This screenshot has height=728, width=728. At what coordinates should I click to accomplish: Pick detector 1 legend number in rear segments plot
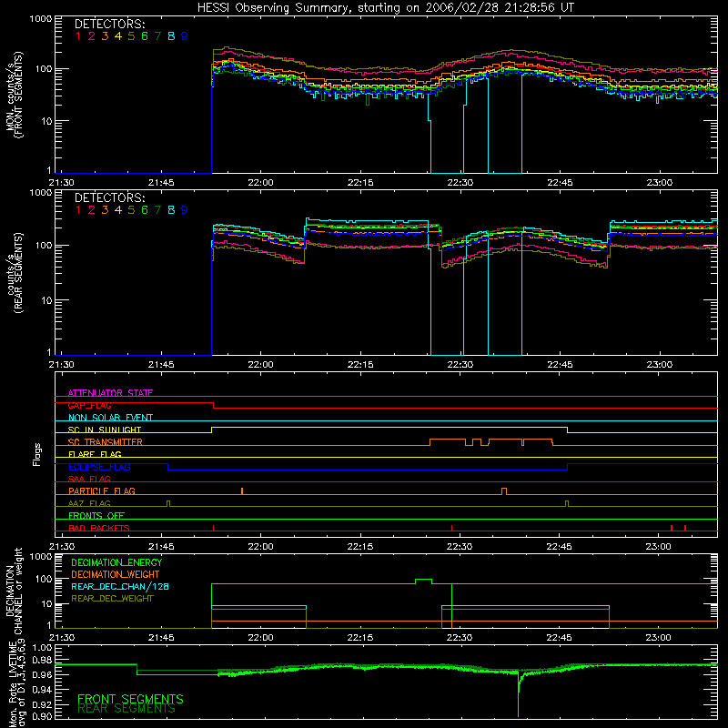tap(78, 210)
